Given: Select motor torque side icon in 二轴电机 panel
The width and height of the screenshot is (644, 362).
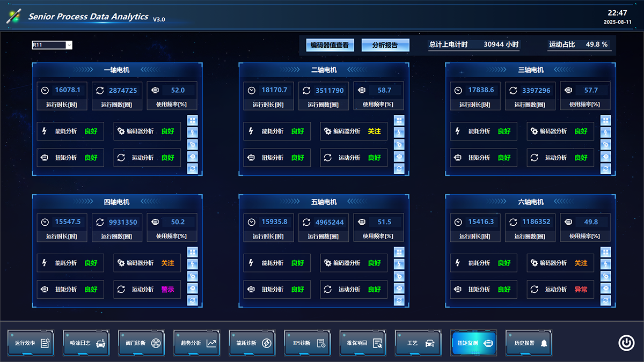Looking at the screenshot, I should (399, 157).
